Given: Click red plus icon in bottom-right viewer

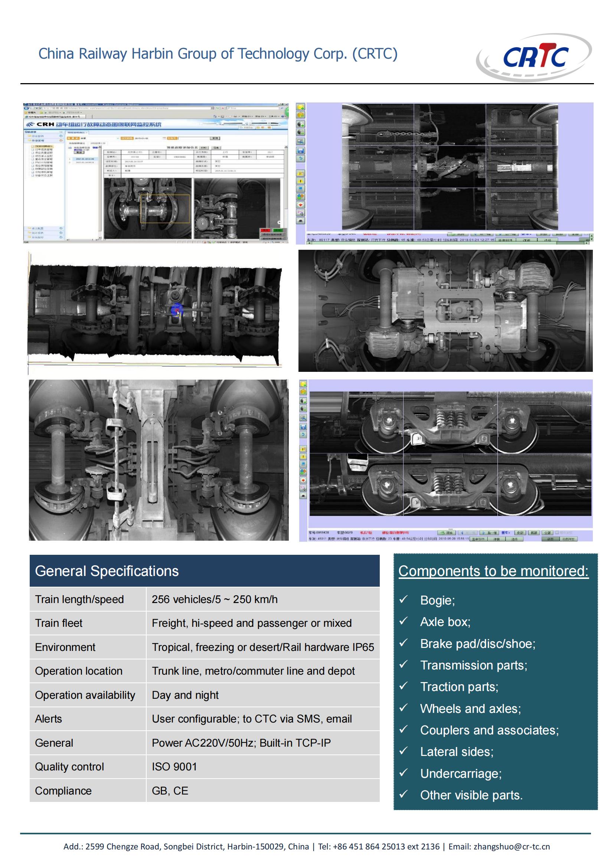Looking at the screenshot, I should (x=303, y=480).
